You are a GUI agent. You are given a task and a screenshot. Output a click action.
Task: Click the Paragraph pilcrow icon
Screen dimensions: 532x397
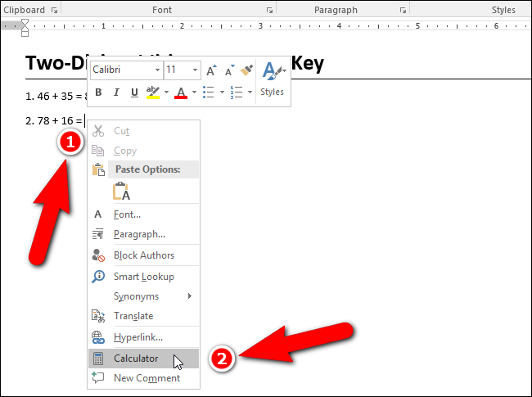pyautogui.click(x=98, y=234)
